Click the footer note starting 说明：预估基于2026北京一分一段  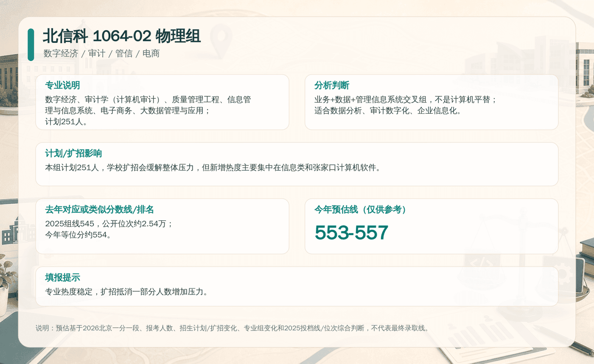click(x=233, y=328)
